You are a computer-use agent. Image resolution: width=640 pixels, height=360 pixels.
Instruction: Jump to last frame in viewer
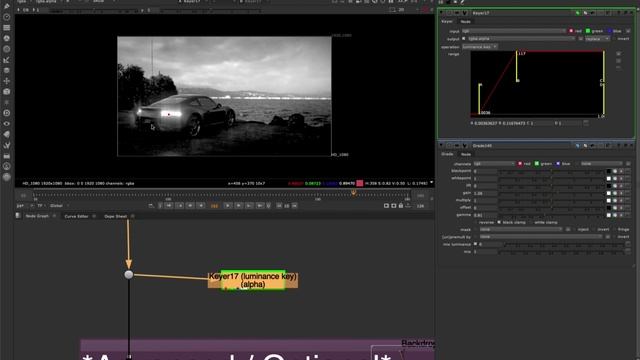[260, 206]
